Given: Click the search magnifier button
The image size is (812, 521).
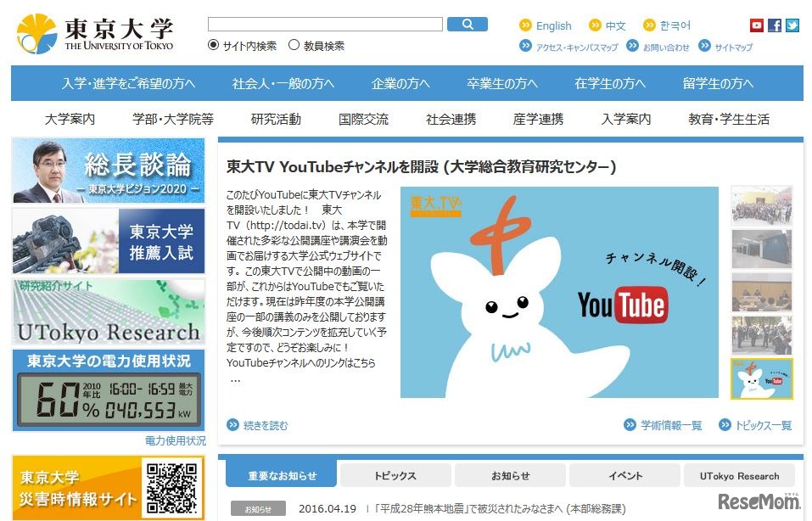Looking at the screenshot, I should (468, 25).
